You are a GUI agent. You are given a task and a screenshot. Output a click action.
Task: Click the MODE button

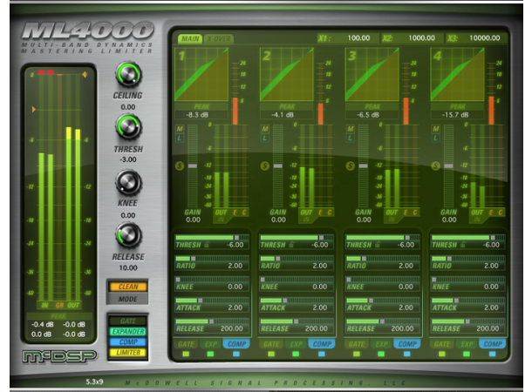pyautogui.click(x=128, y=299)
